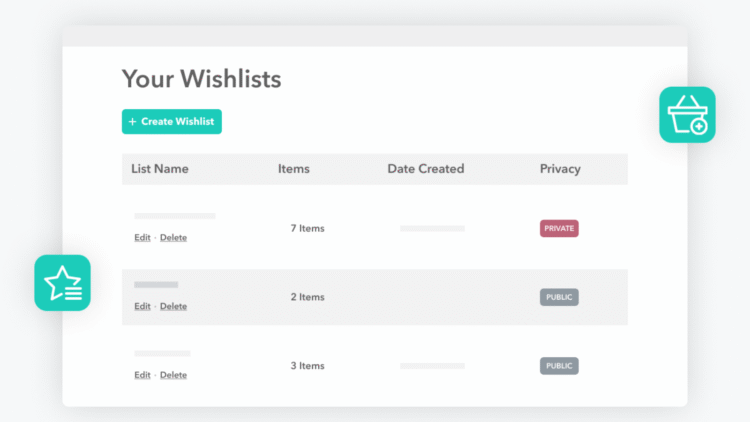
Task: Edit the 2 Items wishlist
Action: (x=142, y=306)
